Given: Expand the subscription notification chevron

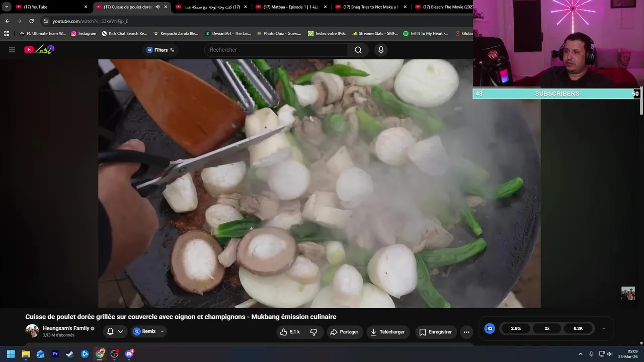Looking at the screenshot, I should click(120, 332).
